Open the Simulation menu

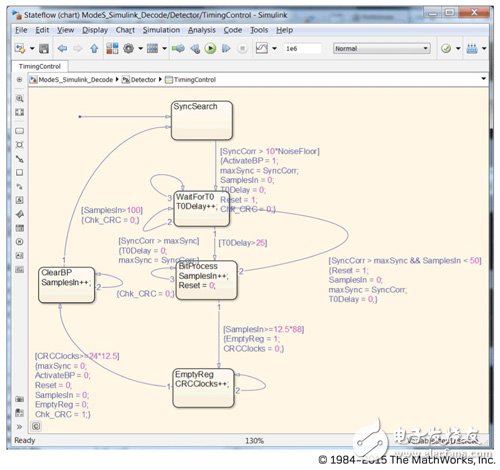[161, 30]
